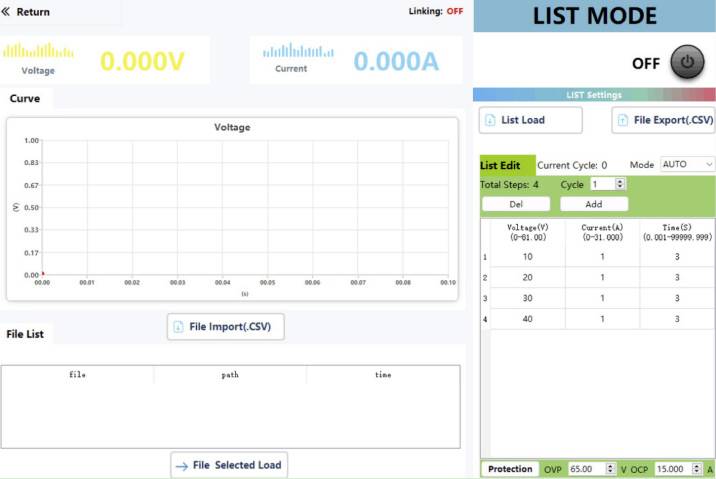Screen dimensions: 716x479
Task: Click the blue current waveform icon
Action: click(x=298, y=51)
